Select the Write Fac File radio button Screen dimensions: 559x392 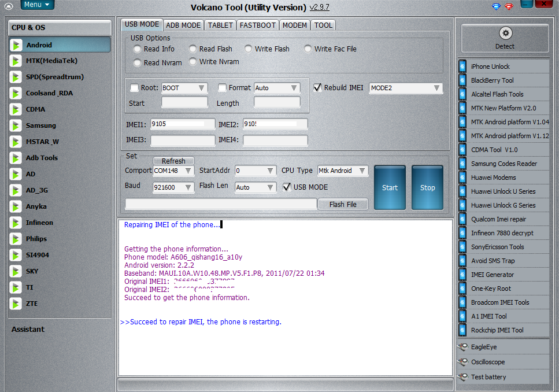308,49
